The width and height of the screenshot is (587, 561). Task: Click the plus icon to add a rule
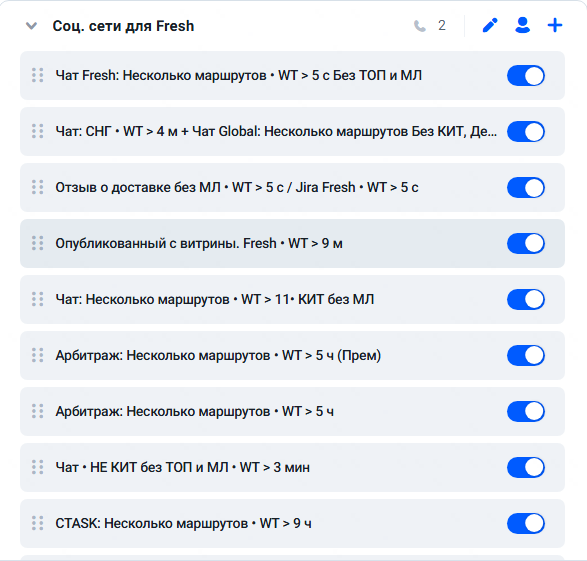[555, 25]
